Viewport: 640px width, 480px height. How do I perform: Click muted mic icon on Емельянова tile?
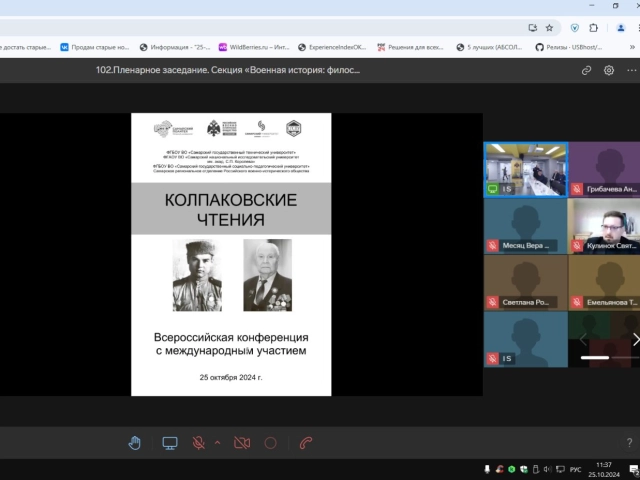(x=576, y=302)
